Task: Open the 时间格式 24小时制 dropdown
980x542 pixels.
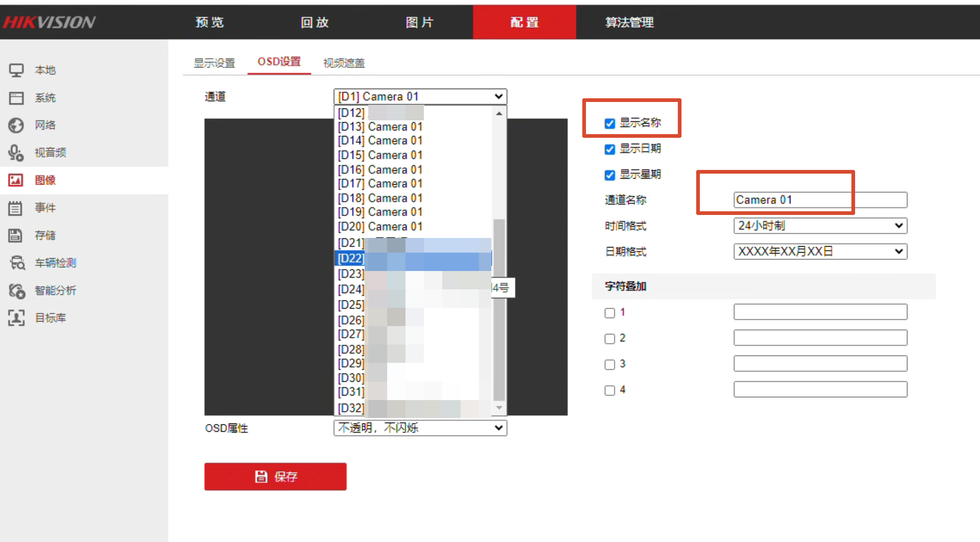Action: click(x=820, y=226)
